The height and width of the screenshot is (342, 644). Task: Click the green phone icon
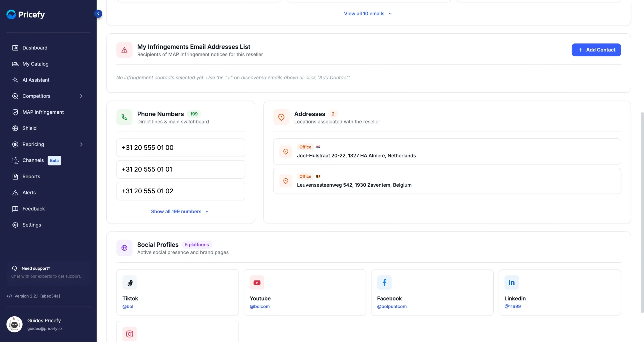(x=124, y=117)
